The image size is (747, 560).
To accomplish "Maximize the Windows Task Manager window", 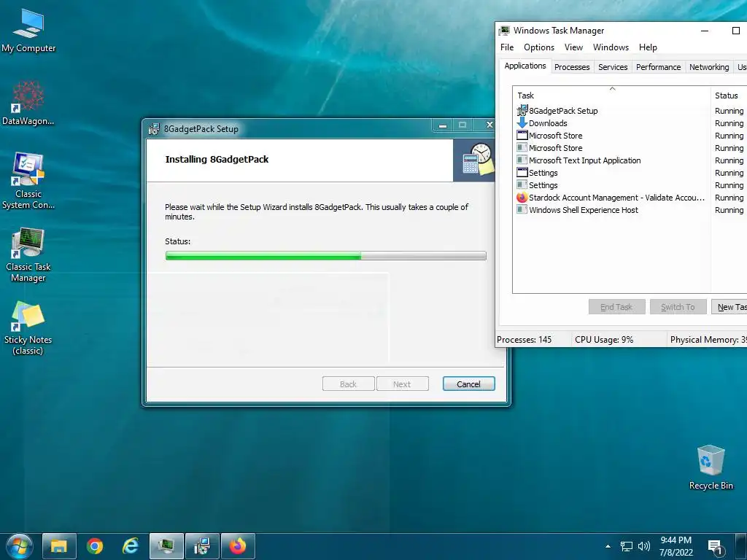I will [x=735, y=31].
